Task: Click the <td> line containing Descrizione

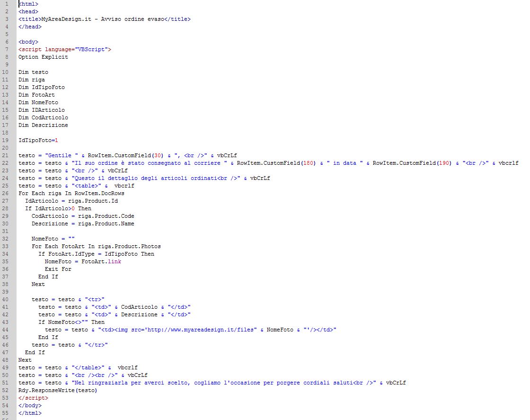Action: [115, 314]
